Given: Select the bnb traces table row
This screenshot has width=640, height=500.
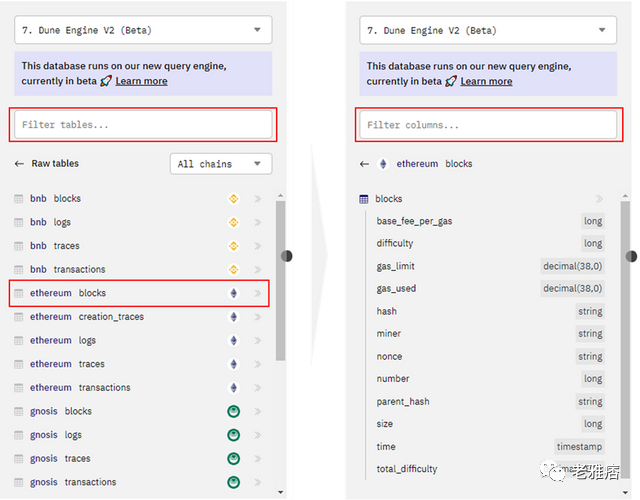Looking at the screenshot, I should click(139, 246).
